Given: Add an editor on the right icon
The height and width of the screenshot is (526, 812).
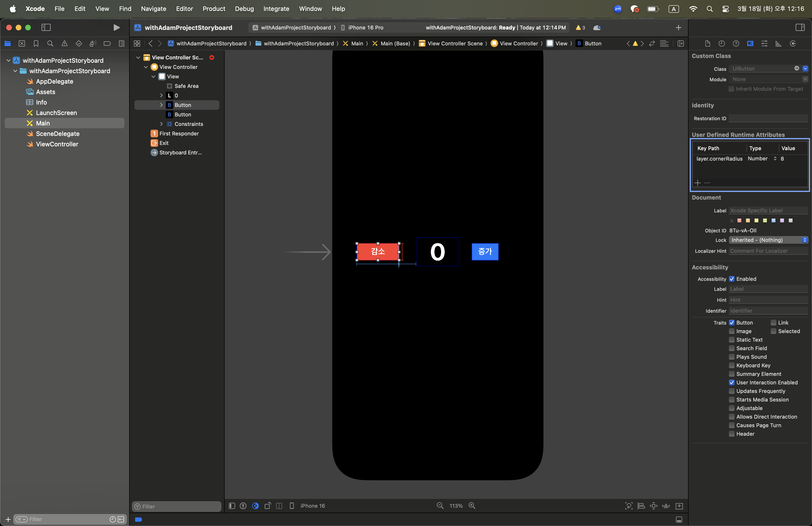Looking at the screenshot, I should click(x=680, y=43).
